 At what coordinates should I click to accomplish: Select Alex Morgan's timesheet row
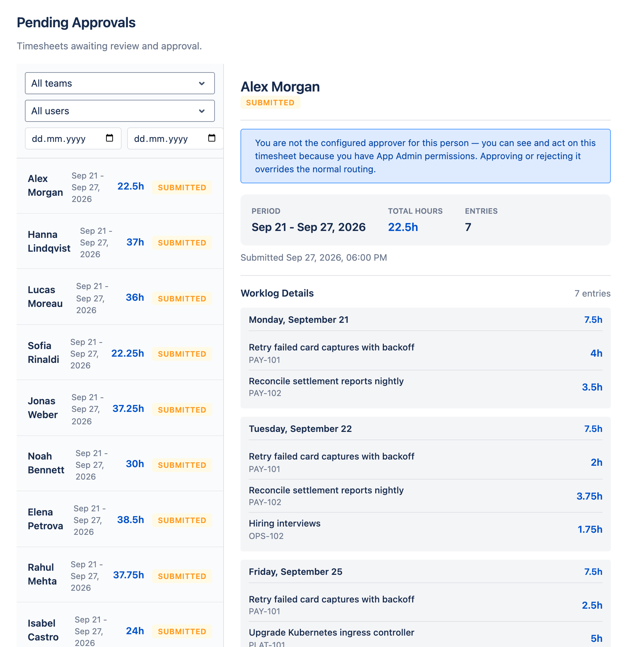click(x=120, y=186)
